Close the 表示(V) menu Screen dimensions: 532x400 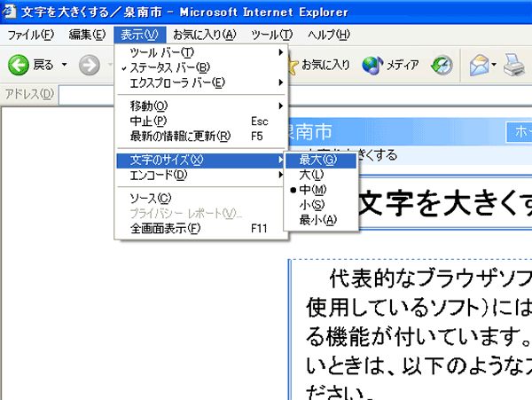[x=140, y=35]
